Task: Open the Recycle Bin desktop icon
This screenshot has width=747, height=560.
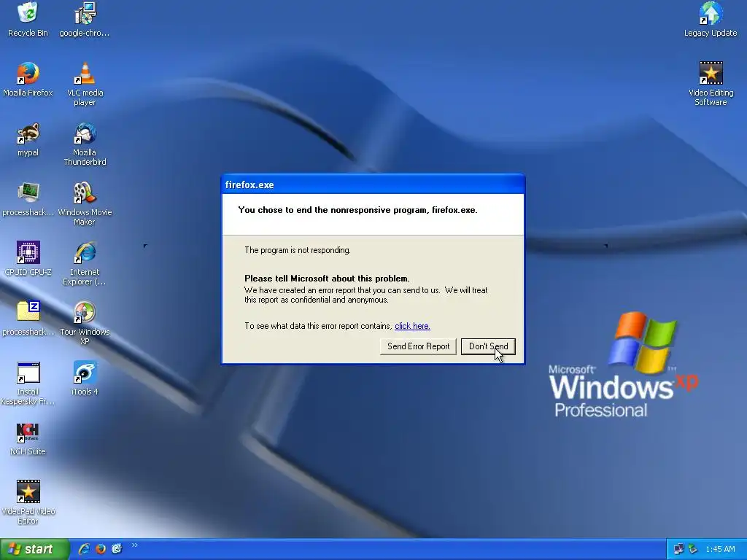Action: click(28, 20)
